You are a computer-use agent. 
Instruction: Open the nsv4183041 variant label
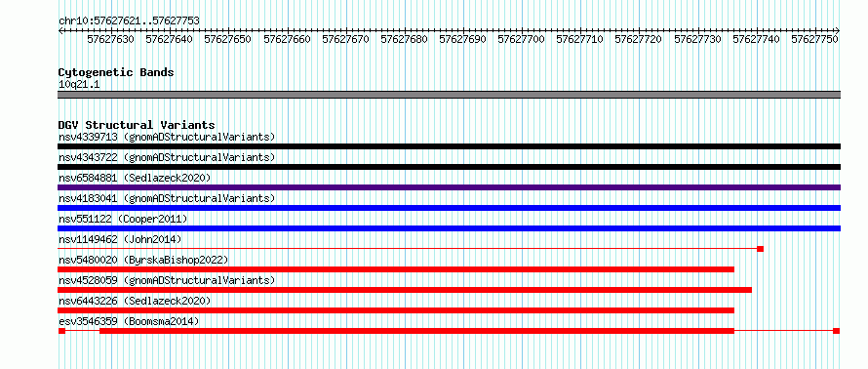[x=167, y=198]
